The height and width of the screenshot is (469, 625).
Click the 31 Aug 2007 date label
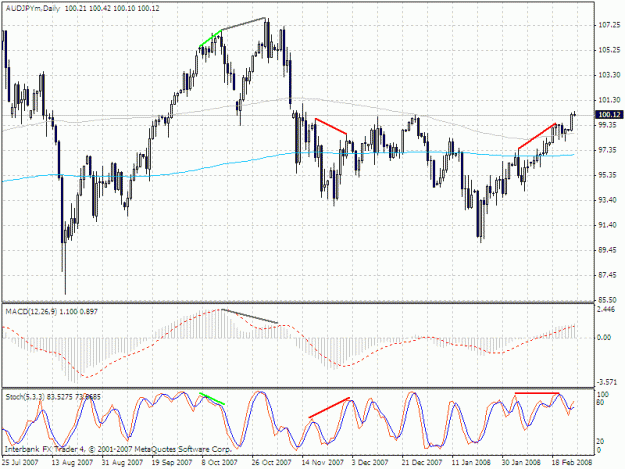pos(122,462)
